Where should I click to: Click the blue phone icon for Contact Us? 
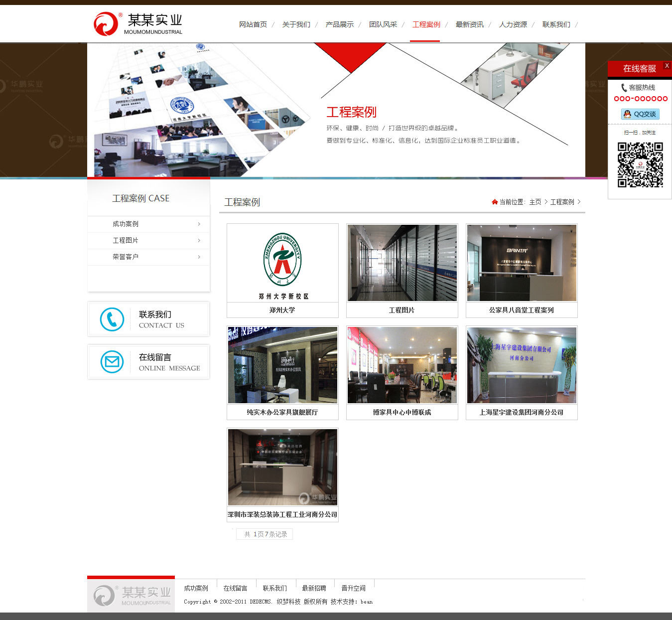pos(112,319)
